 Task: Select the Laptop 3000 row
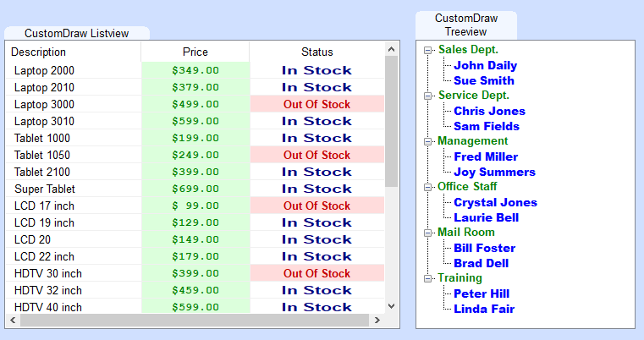point(195,104)
